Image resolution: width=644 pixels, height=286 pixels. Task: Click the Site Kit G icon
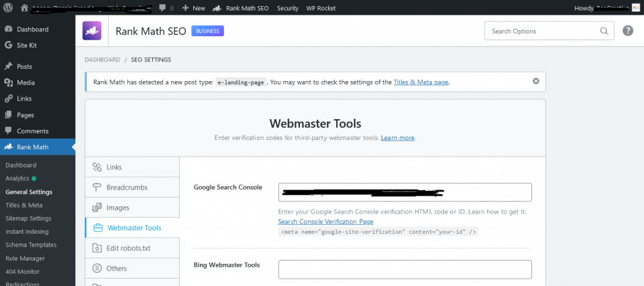8,45
